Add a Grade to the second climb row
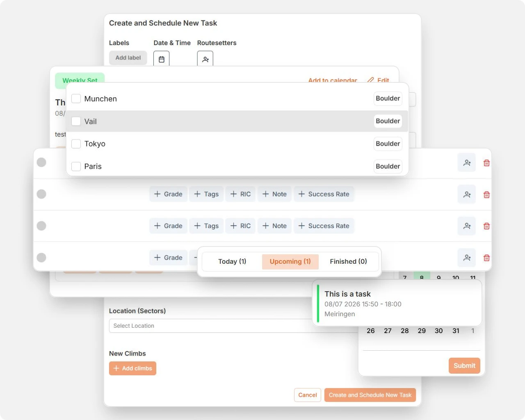 pos(168,194)
